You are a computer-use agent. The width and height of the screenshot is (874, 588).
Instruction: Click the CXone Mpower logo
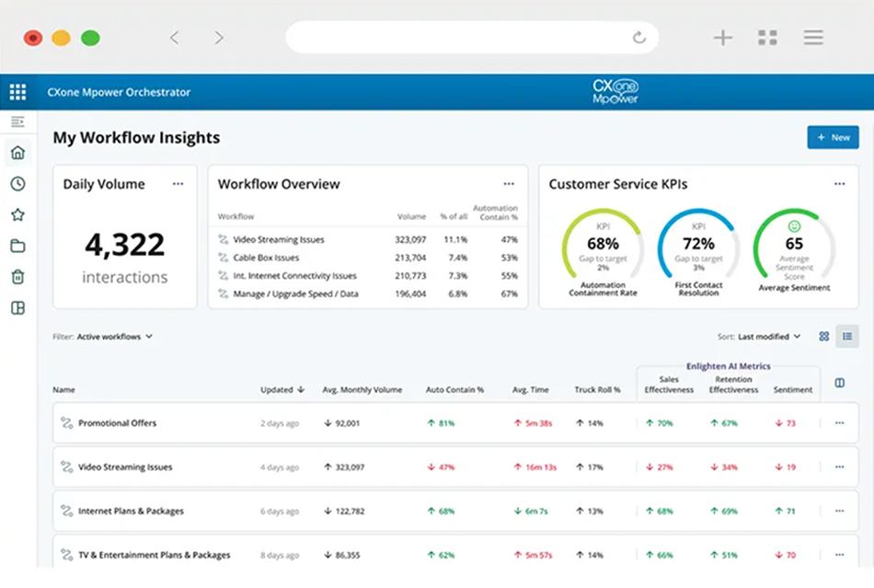(615, 91)
